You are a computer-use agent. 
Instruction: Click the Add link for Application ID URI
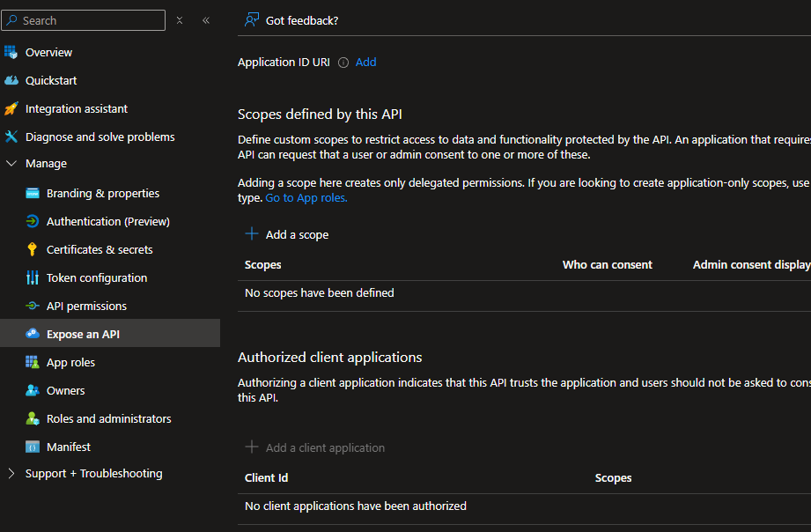tap(365, 63)
